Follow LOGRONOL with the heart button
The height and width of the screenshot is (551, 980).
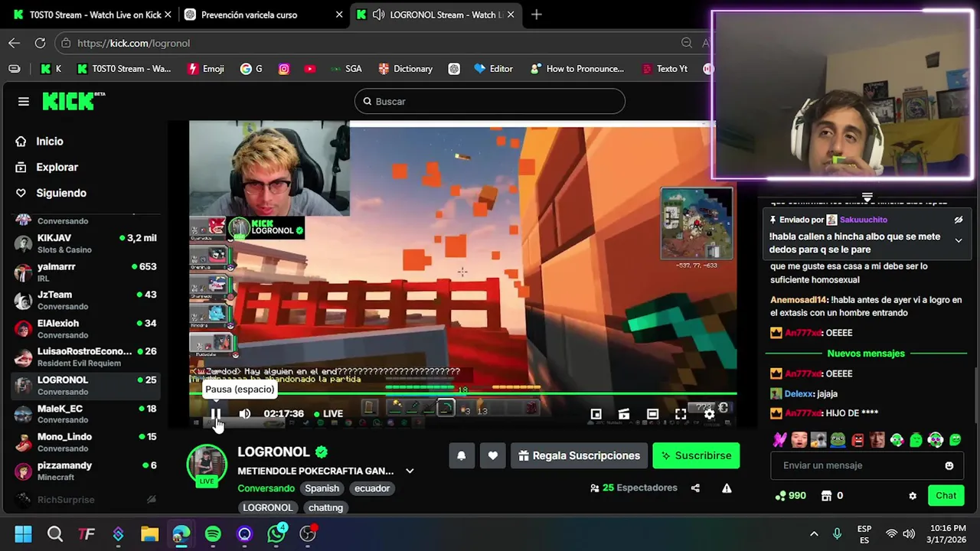pyautogui.click(x=492, y=455)
